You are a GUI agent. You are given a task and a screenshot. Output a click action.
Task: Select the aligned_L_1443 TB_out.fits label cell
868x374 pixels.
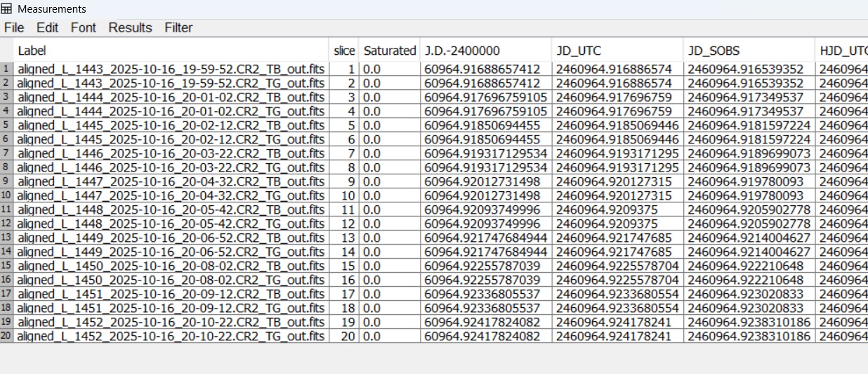coord(171,69)
